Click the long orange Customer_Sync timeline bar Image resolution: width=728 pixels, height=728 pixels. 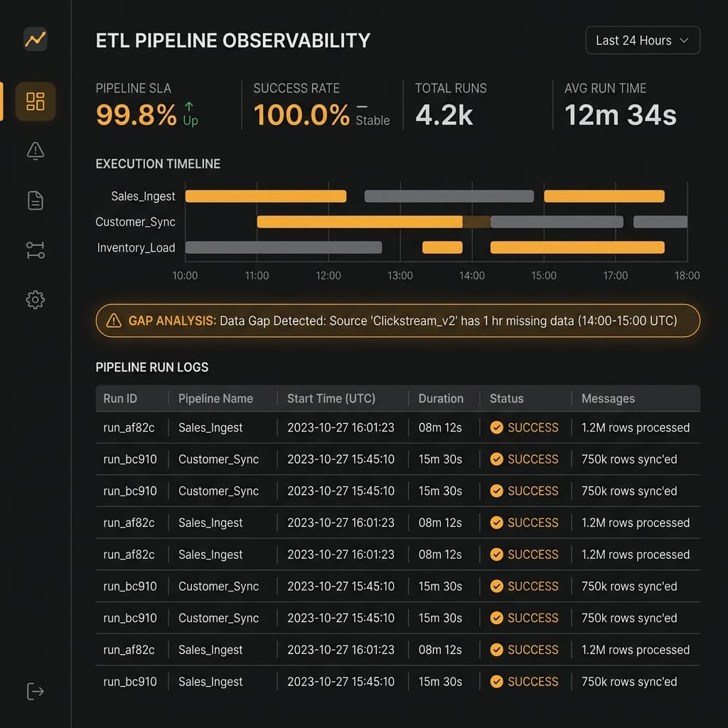[x=360, y=222]
